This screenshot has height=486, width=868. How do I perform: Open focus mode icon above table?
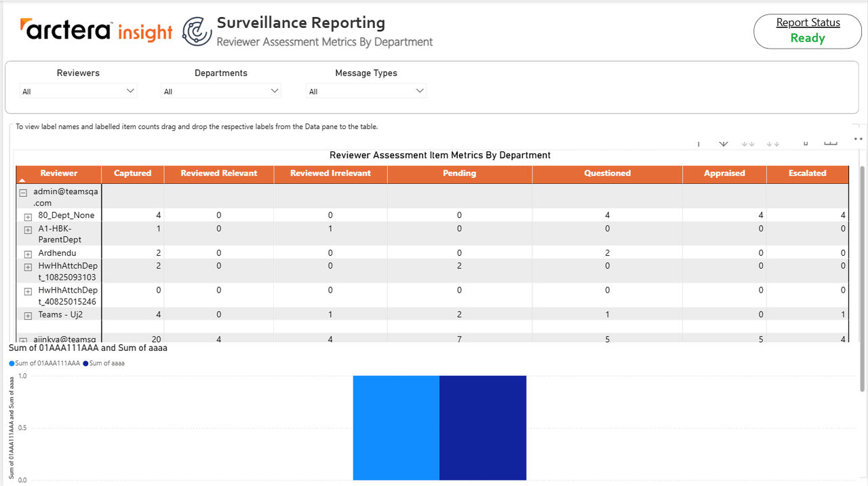point(831,143)
